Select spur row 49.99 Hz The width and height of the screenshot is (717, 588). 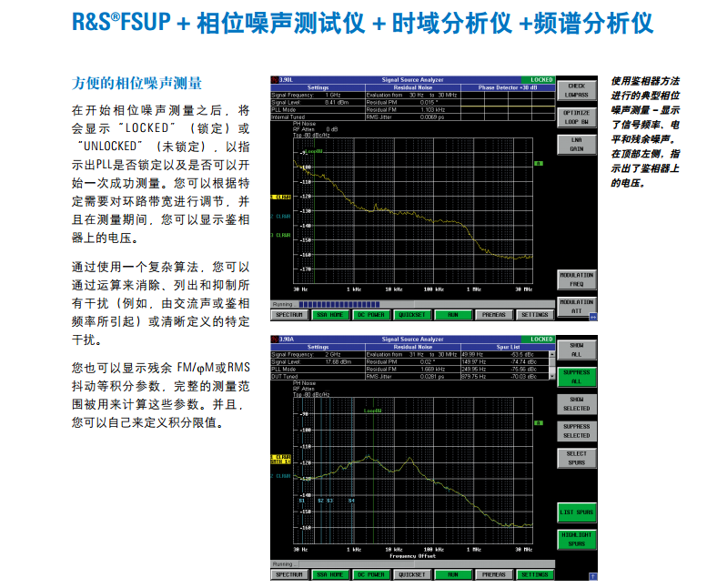(505, 355)
